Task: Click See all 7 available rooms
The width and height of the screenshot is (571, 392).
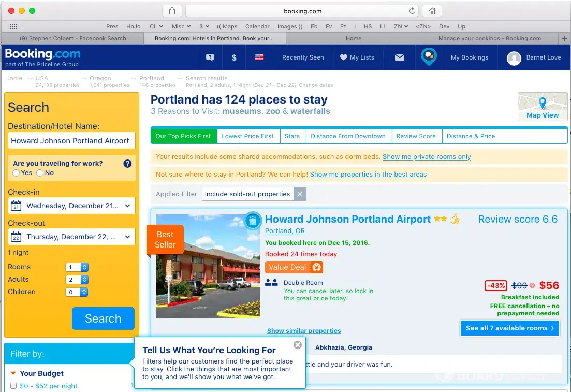Action: pos(510,328)
